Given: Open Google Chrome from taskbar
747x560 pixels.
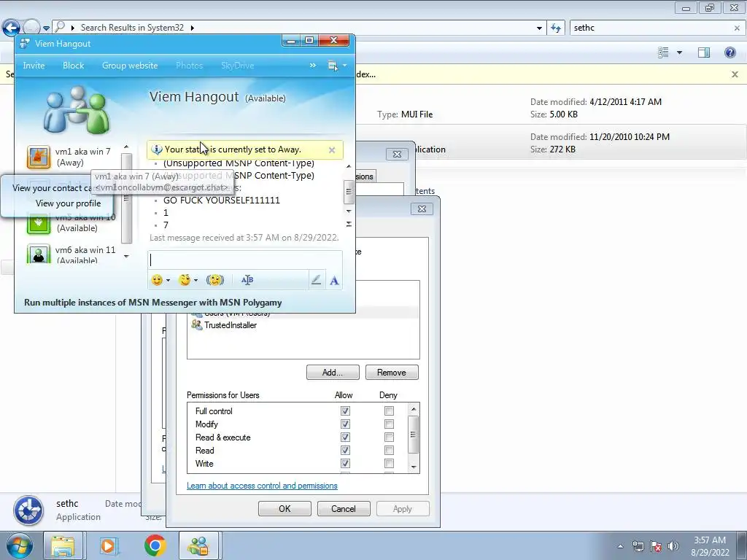Looking at the screenshot, I should (155, 545).
